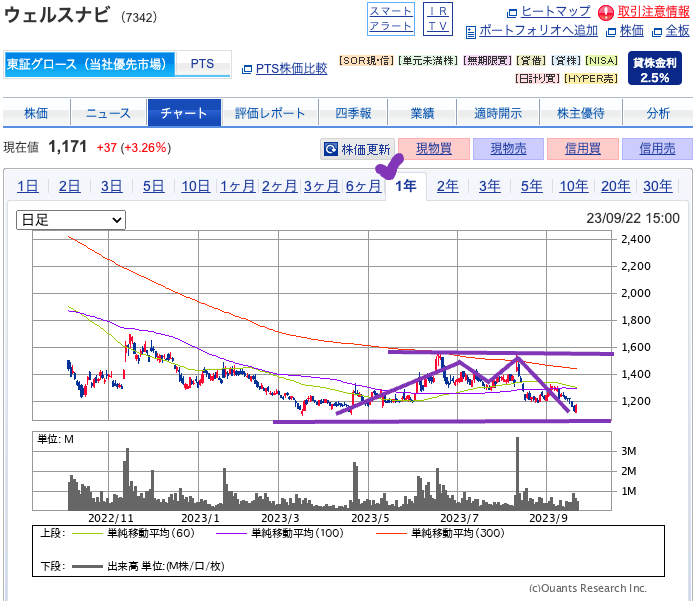Screen dimensions: 698x601
Task: Click the tall volume bar in the 2023/8 section
Action: coord(517,473)
